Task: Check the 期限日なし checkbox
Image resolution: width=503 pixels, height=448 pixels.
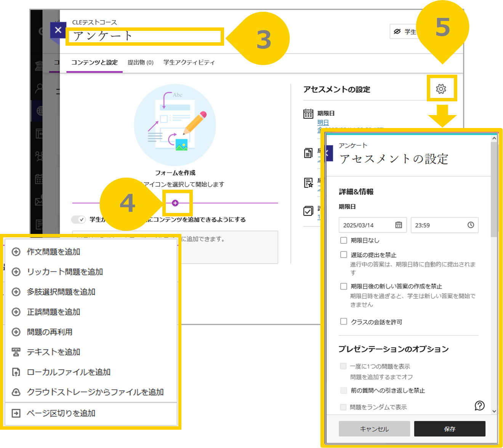Action: 344,240
